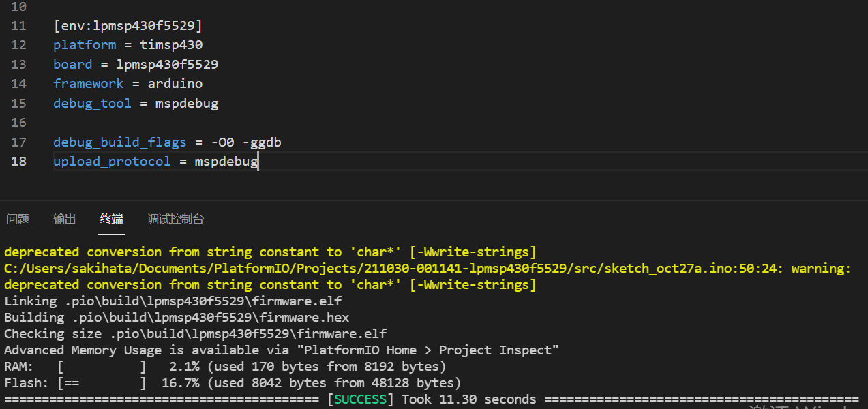This screenshot has width=868, height=409.
Task: Click the mspdebug value on debug_tool line
Action: pyautogui.click(x=187, y=104)
